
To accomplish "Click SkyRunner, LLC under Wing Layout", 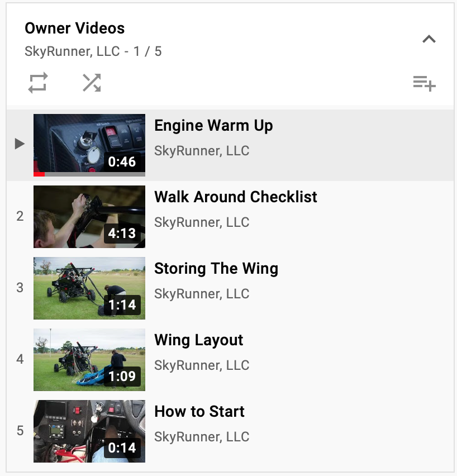I will 202,365.
